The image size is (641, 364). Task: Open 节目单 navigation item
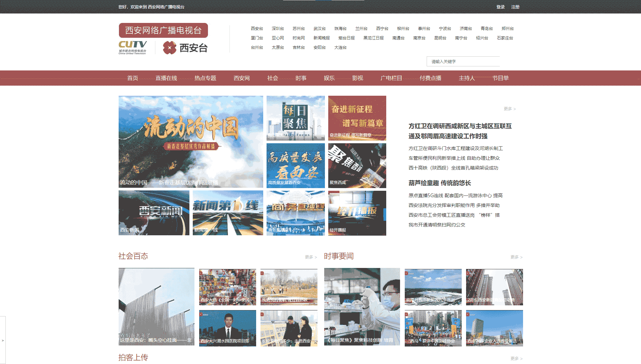coord(500,78)
